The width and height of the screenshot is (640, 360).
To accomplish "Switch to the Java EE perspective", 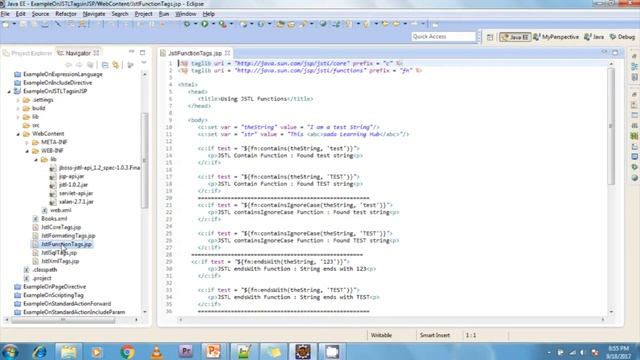I will point(515,37).
